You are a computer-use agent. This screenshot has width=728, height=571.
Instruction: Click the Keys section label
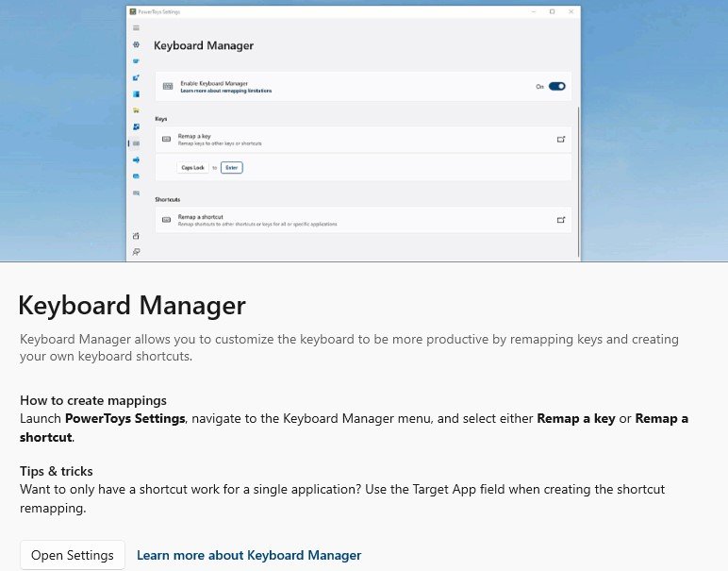[160, 119]
